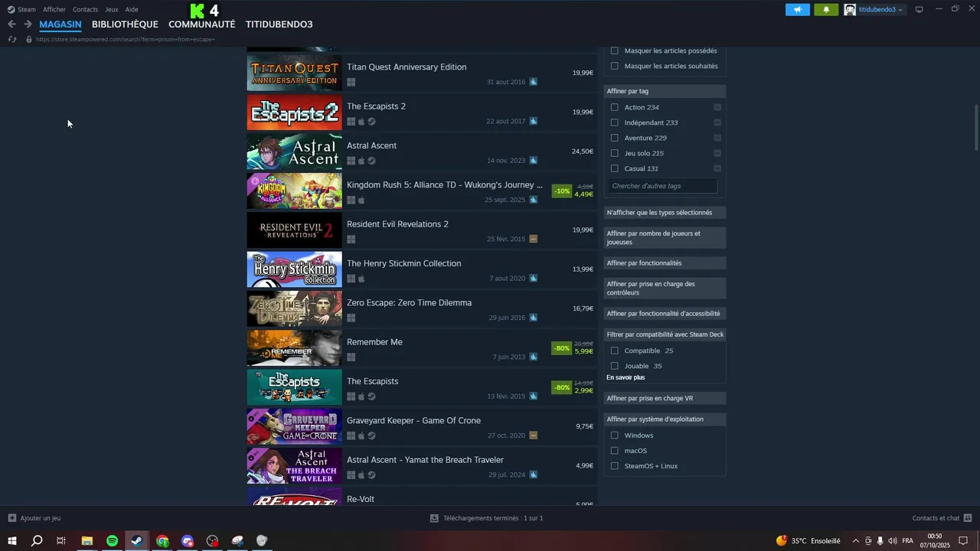The width and height of the screenshot is (980, 551).
Task: Click the macOS icon on The Henry Stickmin Collection
Action: [361, 279]
